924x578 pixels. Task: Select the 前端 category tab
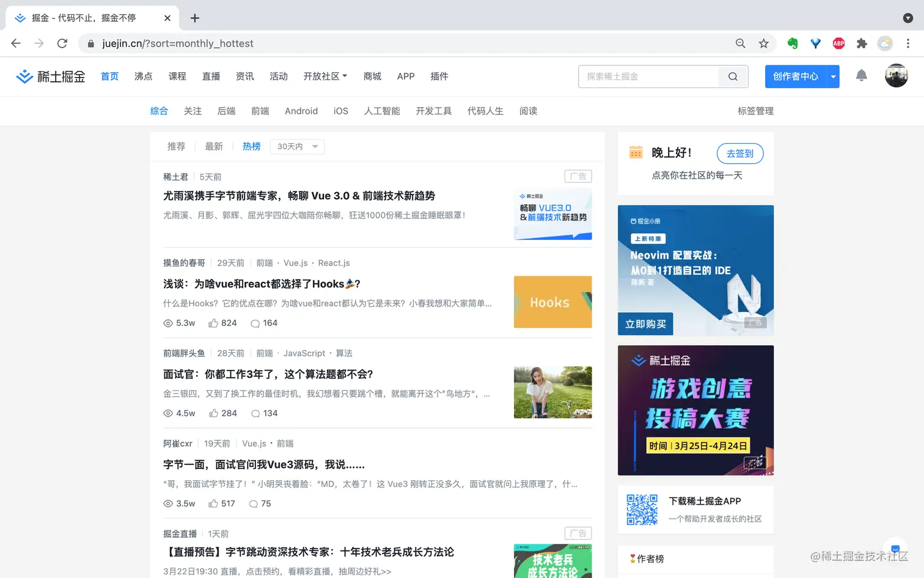[x=260, y=111]
